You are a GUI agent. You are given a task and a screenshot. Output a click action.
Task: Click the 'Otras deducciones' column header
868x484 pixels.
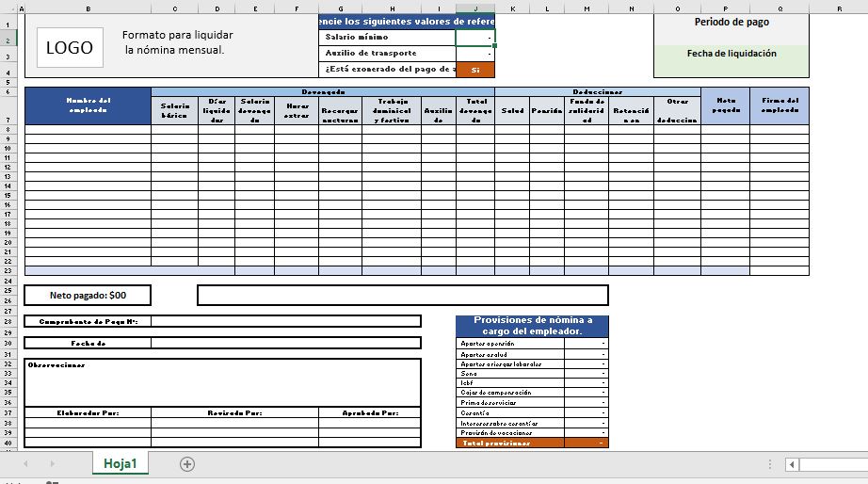click(677, 111)
